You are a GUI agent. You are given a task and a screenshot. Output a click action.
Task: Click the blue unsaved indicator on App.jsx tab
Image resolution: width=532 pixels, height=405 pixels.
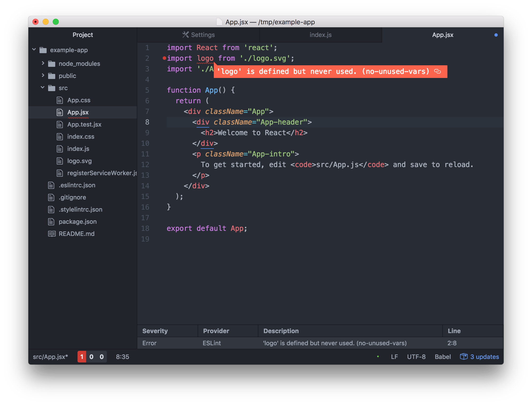(x=496, y=35)
